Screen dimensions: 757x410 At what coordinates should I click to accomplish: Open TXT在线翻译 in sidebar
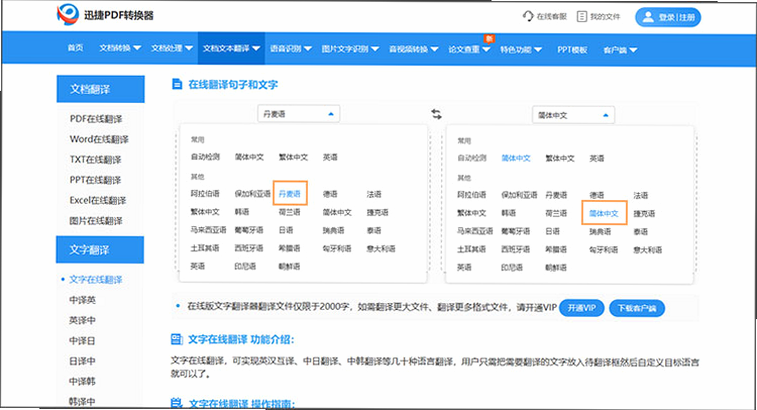click(x=96, y=159)
